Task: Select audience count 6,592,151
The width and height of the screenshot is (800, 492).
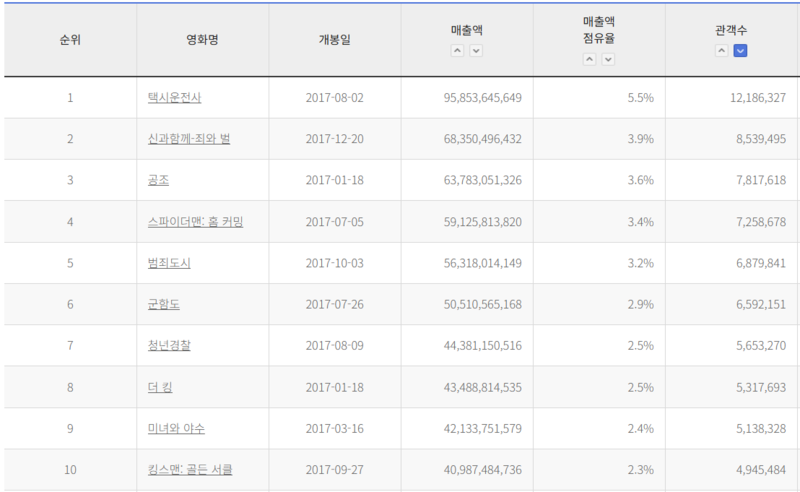Action: tap(761, 305)
